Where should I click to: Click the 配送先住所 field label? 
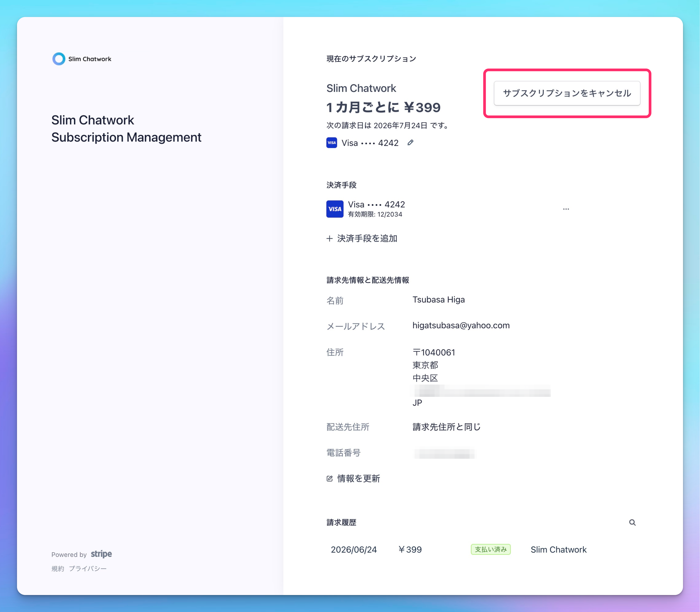[348, 427]
